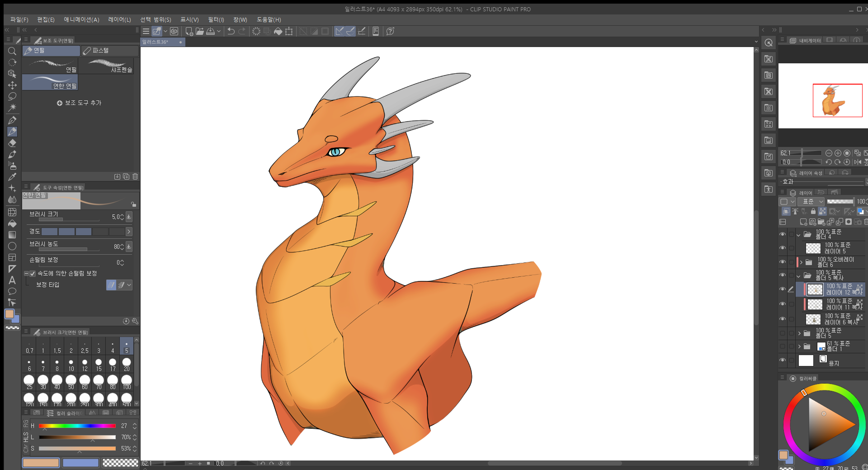Expand the 폴더 5 folder
Image resolution: width=868 pixels, height=470 pixels.
point(799,333)
